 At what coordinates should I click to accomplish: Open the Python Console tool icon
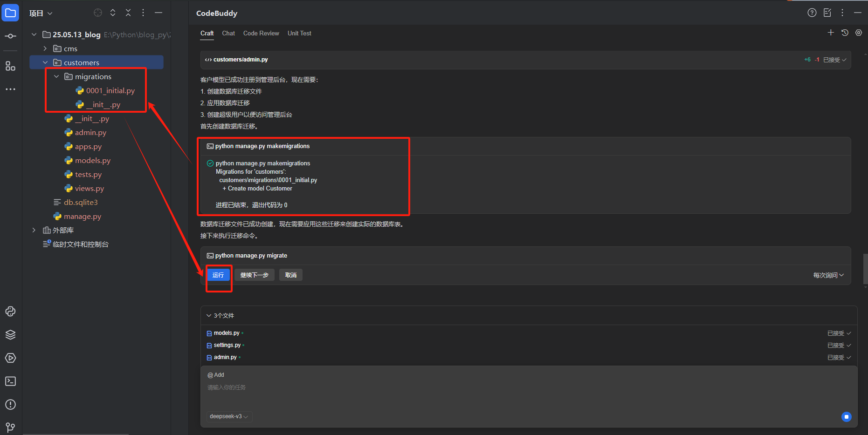click(x=10, y=312)
